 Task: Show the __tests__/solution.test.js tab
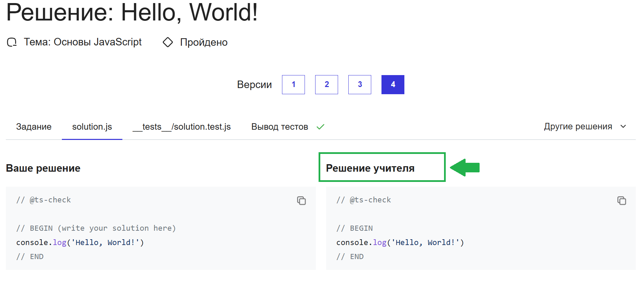pos(182,127)
